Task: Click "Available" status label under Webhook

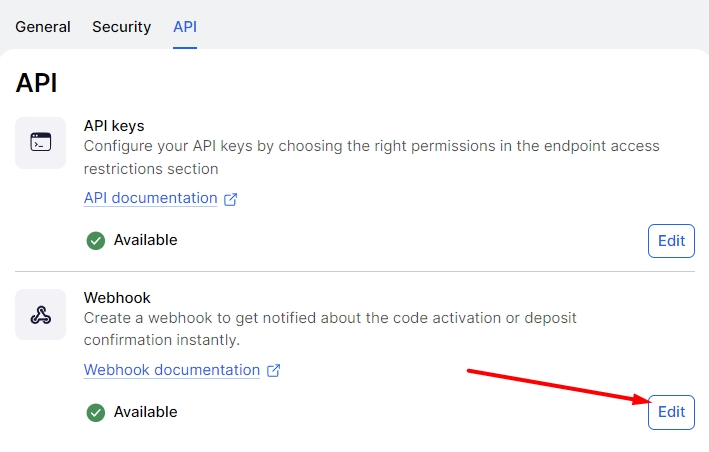Action: coord(145,412)
